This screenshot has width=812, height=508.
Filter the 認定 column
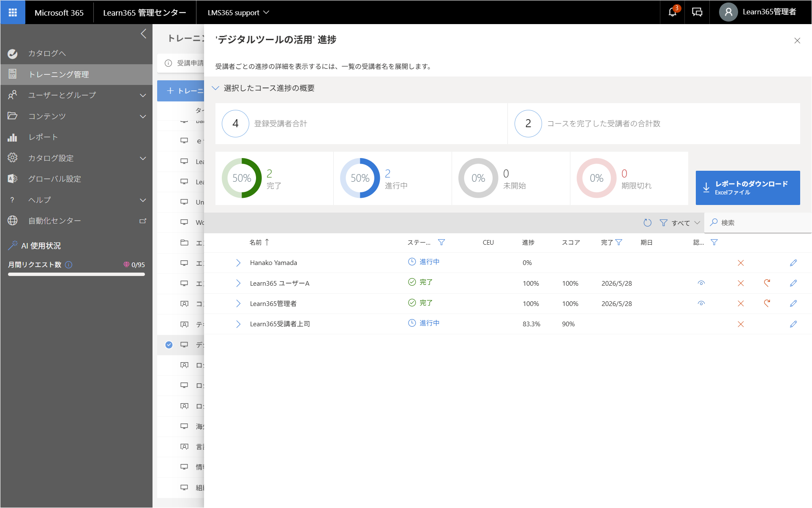714,242
